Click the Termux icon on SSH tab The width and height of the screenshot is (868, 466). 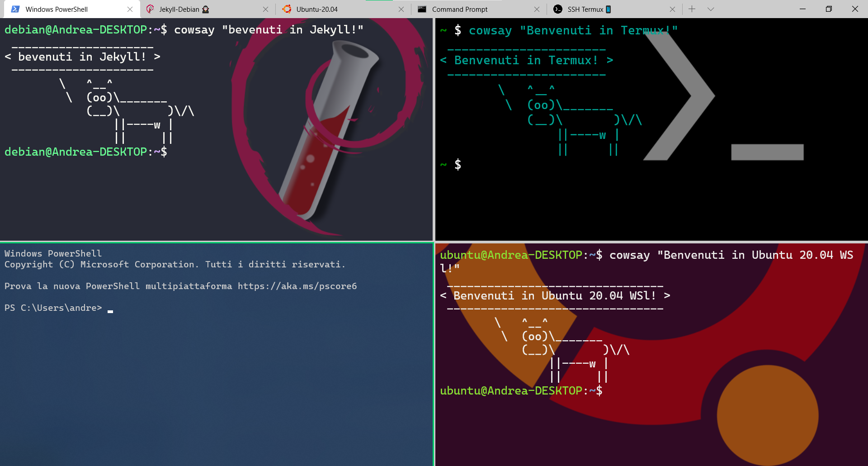tap(558, 9)
